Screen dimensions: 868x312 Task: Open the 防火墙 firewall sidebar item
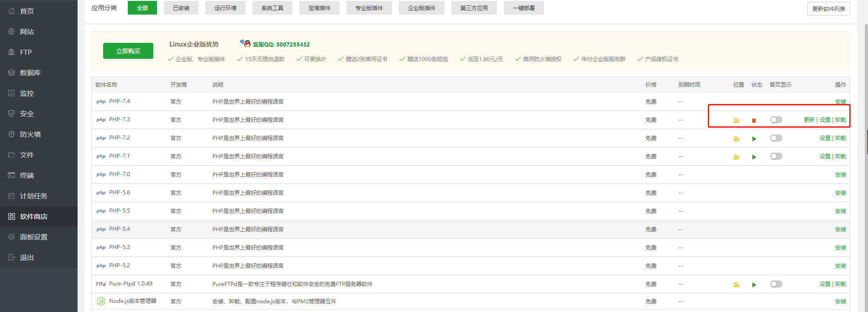click(39, 134)
